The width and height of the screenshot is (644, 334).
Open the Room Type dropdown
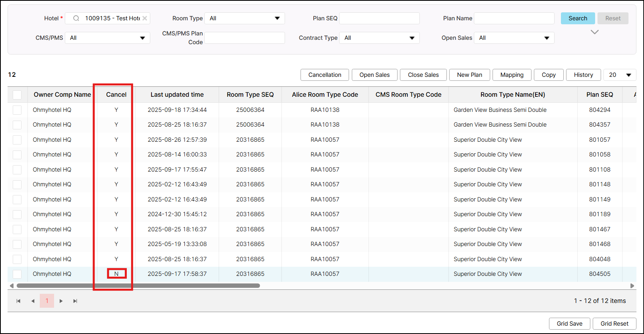244,18
